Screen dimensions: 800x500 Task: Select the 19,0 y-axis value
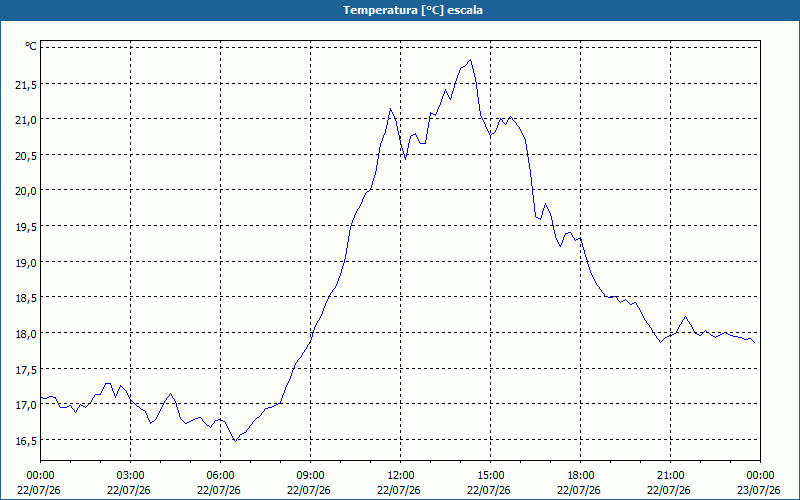(x=26, y=263)
